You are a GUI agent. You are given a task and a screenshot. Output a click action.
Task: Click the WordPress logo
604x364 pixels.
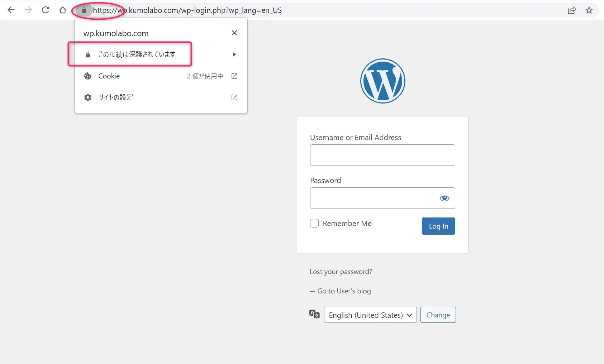click(382, 81)
